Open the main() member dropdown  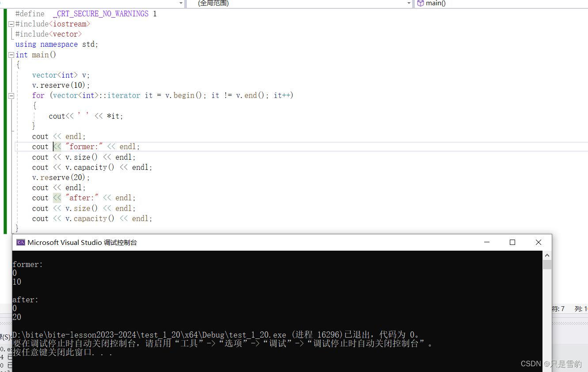click(x=501, y=4)
